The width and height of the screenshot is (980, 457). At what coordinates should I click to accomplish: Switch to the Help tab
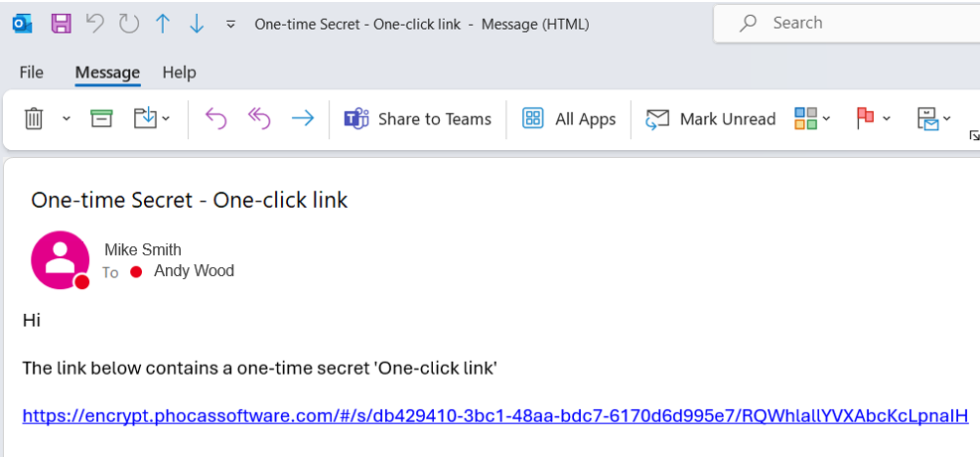coord(180,73)
